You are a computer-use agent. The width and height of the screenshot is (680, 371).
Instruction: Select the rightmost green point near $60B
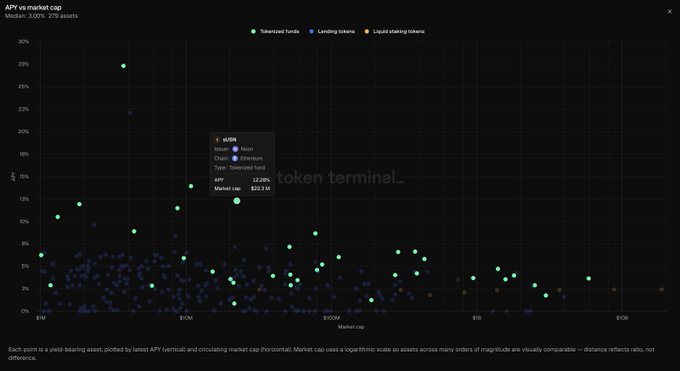(588, 279)
